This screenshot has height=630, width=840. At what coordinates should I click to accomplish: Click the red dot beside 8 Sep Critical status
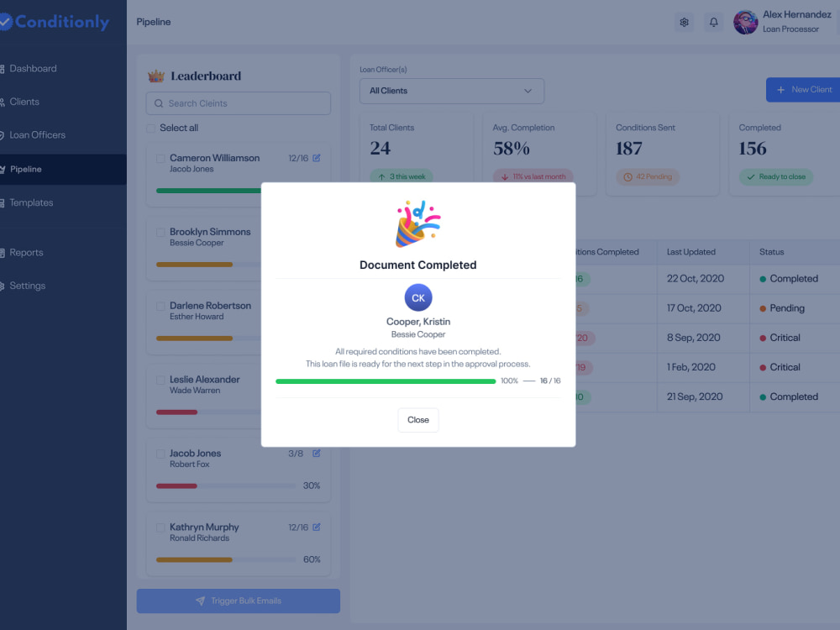coord(763,338)
